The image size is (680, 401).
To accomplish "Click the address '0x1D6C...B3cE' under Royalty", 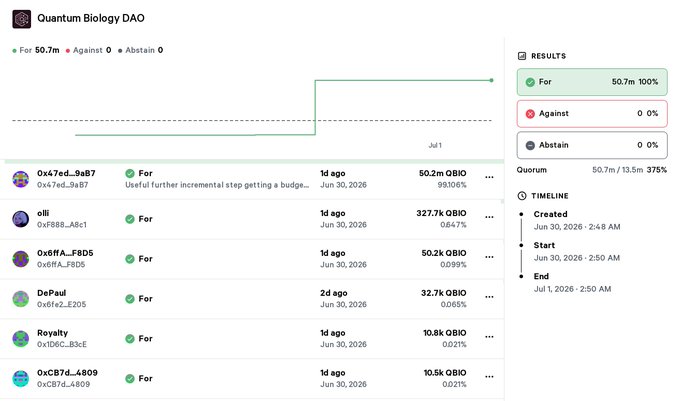I will point(62,345).
